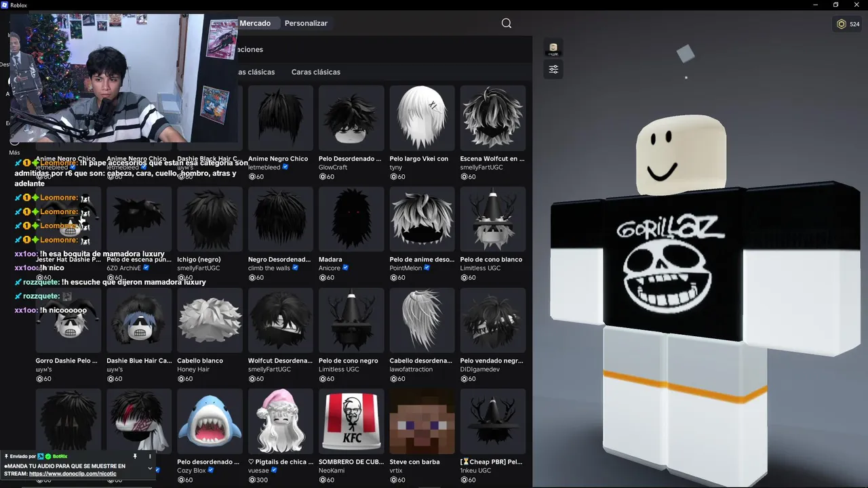Restore down the Roblox window
Image resolution: width=868 pixels, height=488 pixels.
(835, 5)
